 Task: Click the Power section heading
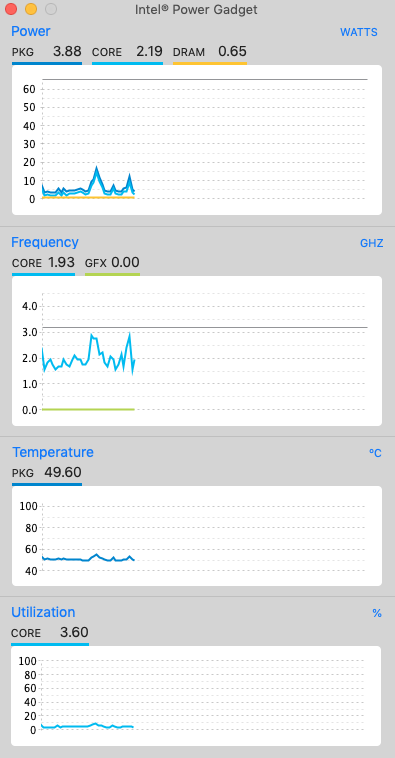coord(30,31)
